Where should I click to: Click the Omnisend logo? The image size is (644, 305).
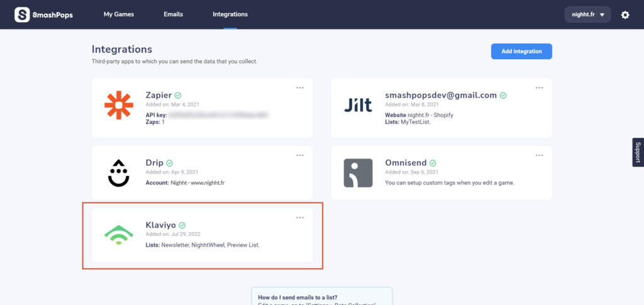[358, 173]
